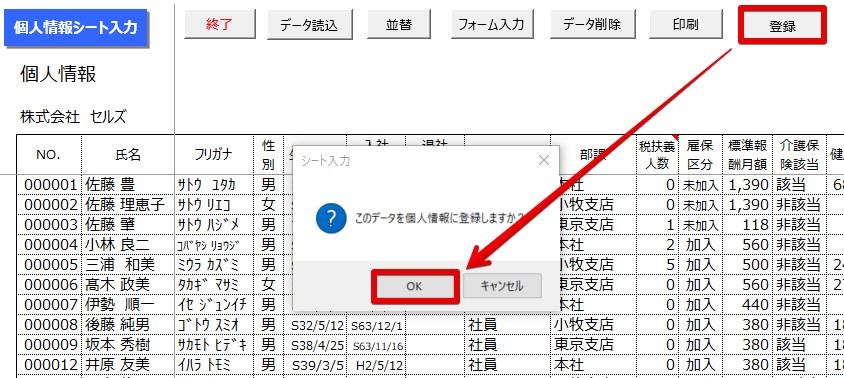Click the データ削除 button

pos(592,24)
